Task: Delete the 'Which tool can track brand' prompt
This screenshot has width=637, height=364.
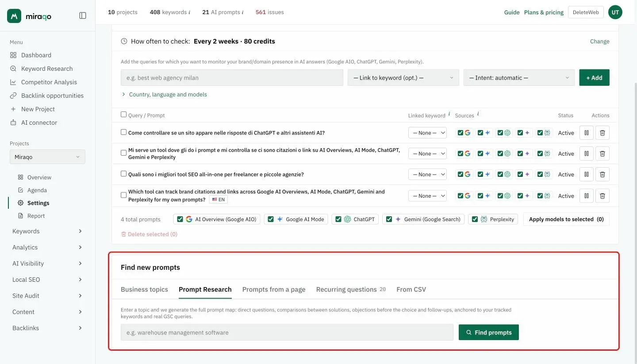Action: 602,195
